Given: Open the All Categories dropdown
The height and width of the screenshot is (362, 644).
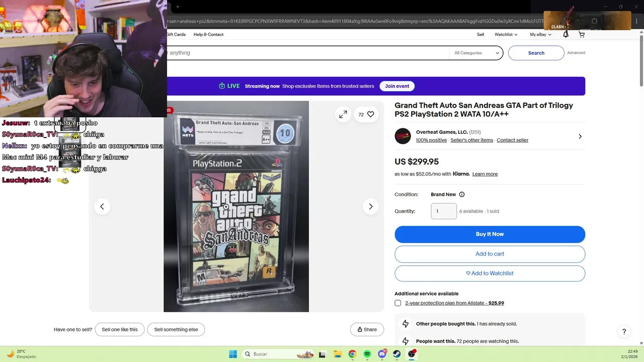Looking at the screenshot, I should (476, 53).
